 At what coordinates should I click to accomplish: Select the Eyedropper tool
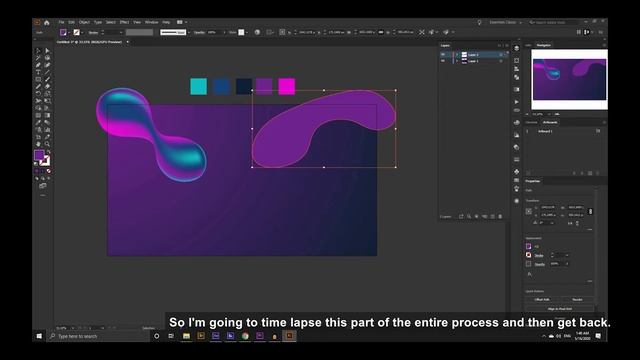pyautogui.click(x=38, y=122)
